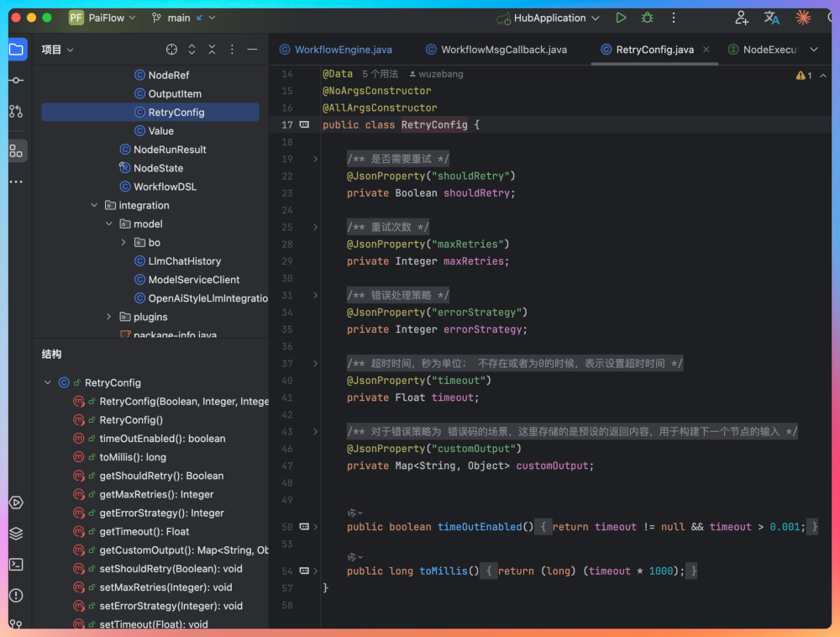Screen dimensions: 840x637
Task: Click the Run button in toolbar
Action: pos(621,18)
